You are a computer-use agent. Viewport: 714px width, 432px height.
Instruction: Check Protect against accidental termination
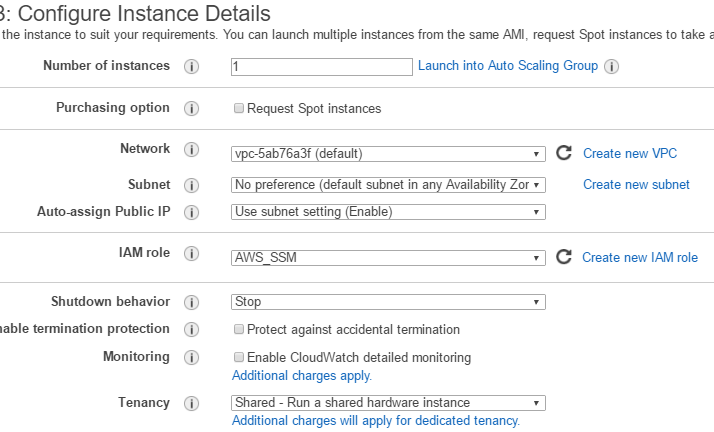click(239, 329)
